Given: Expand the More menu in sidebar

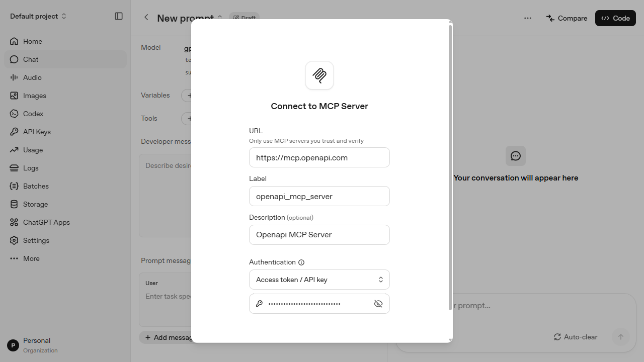Looking at the screenshot, I should click(x=65, y=258).
